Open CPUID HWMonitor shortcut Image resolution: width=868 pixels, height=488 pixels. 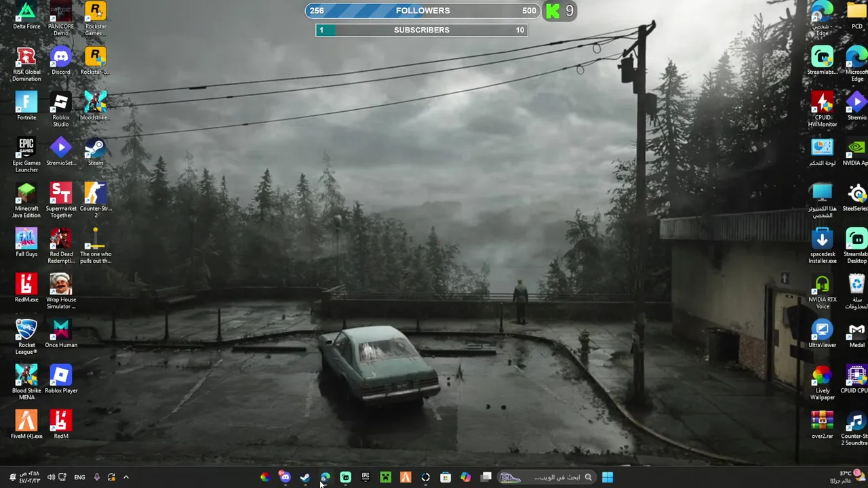(822, 110)
